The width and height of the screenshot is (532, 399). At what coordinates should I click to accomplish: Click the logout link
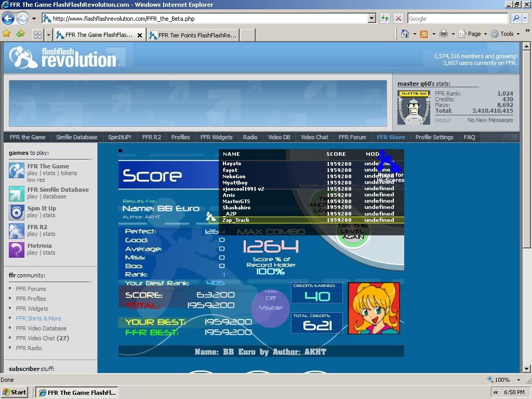click(x=443, y=120)
